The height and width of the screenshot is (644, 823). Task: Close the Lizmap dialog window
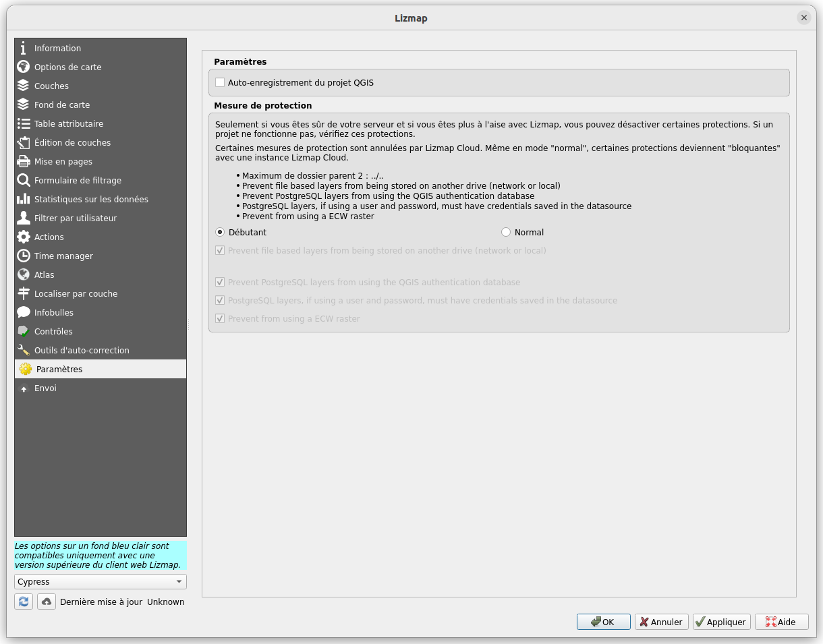(x=804, y=18)
